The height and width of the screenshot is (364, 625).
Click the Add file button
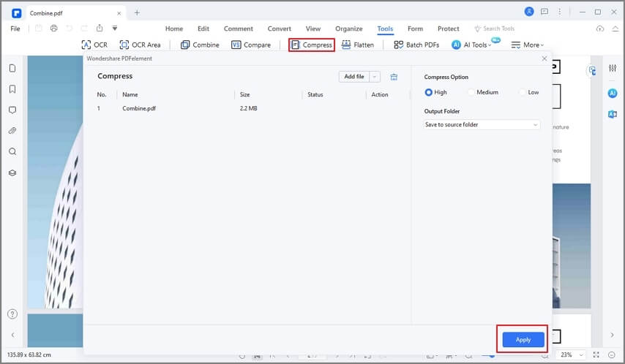click(x=353, y=77)
